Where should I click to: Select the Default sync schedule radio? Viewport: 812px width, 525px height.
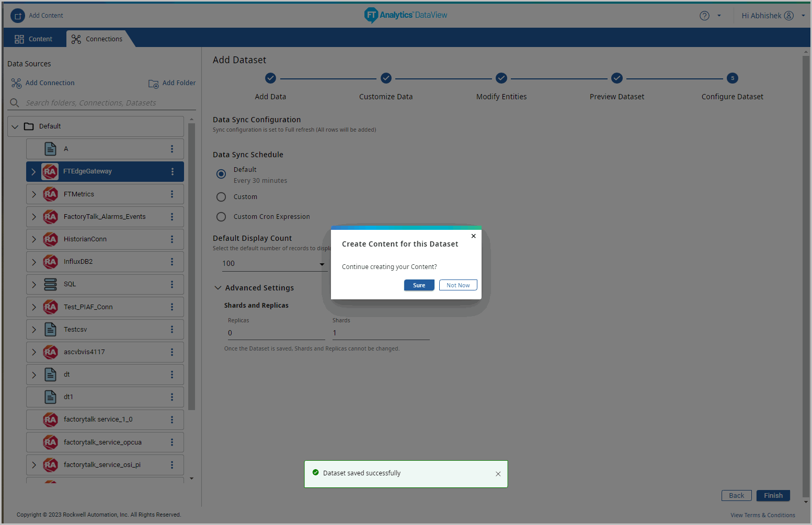coord(221,174)
